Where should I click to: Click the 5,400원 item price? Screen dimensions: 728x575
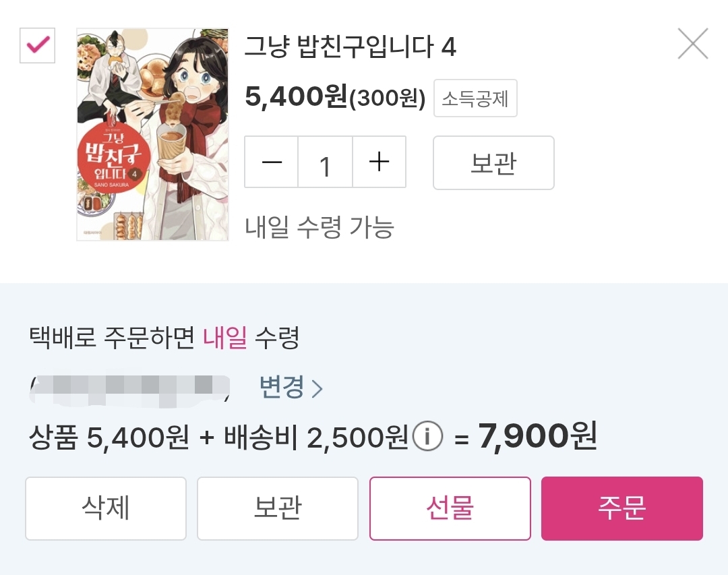[x=296, y=96]
